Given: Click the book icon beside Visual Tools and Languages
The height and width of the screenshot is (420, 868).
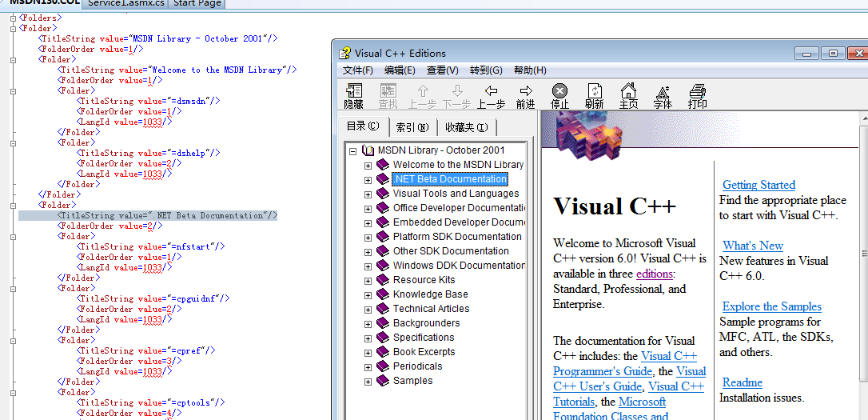Looking at the screenshot, I should 383,194.
